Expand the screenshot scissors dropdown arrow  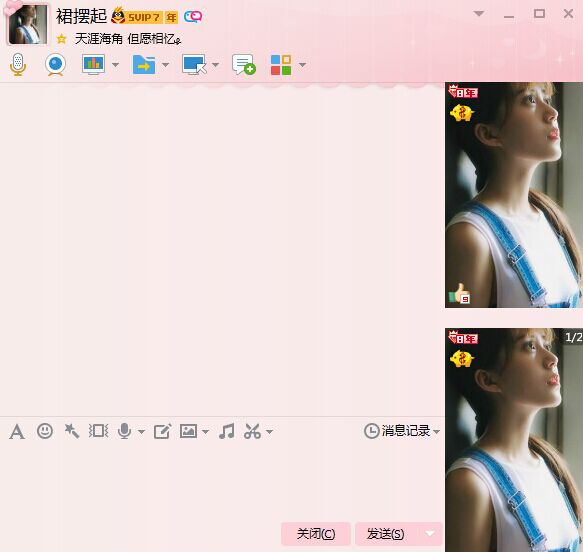pyautogui.click(x=270, y=432)
